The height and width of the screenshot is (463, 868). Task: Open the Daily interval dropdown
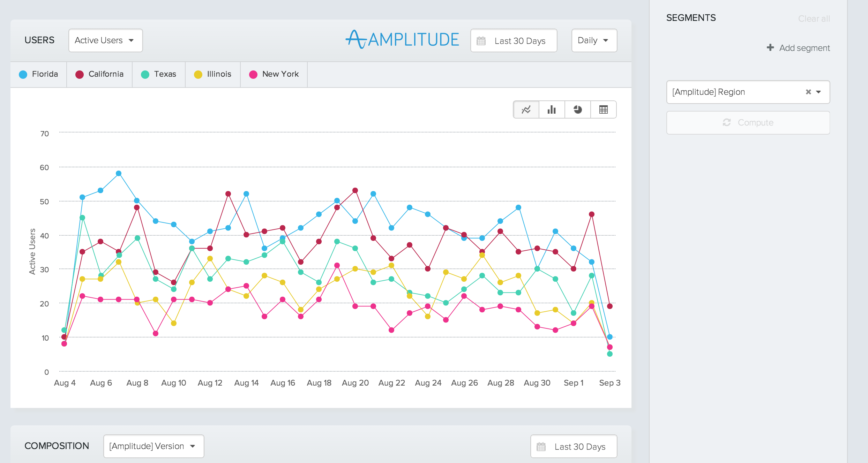point(594,40)
